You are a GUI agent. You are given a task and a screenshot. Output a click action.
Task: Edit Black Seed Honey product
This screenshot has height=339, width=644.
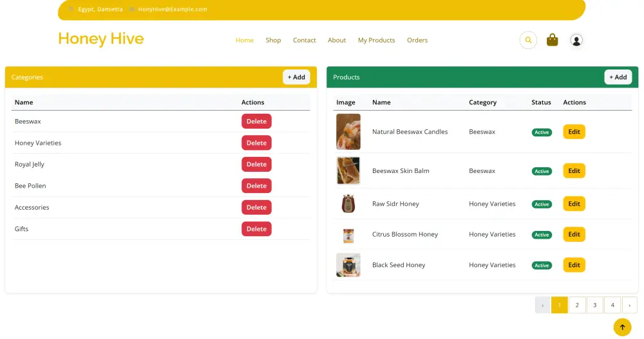click(574, 265)
